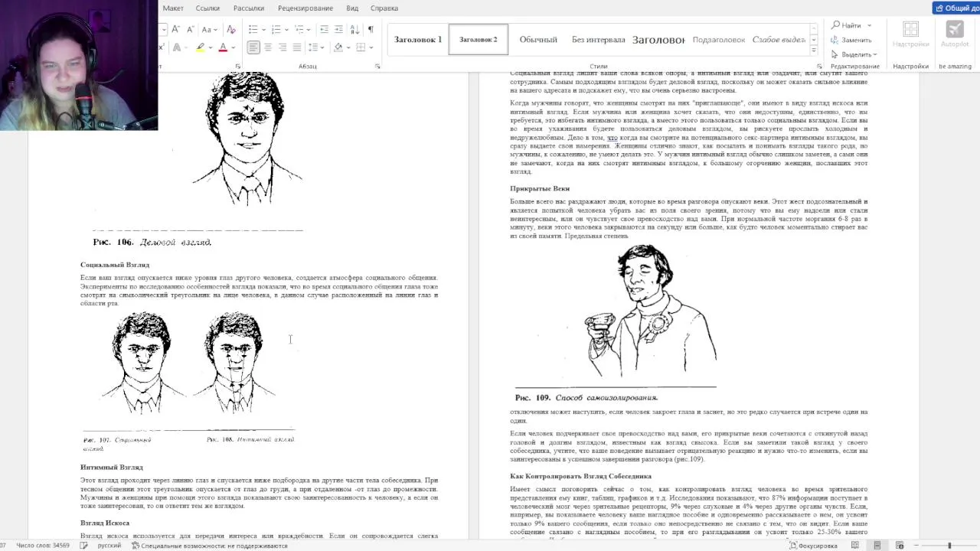This screenshot has width=980, height=551.
Task: Click the zoom slider in status bar
Action: click(949, 546)
